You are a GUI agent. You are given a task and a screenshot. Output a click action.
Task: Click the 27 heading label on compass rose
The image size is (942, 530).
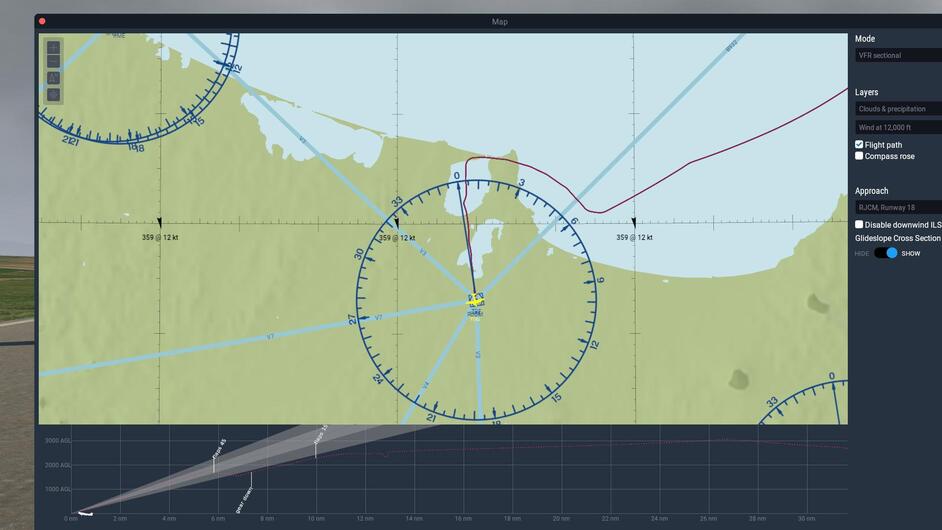click(352, 320)
